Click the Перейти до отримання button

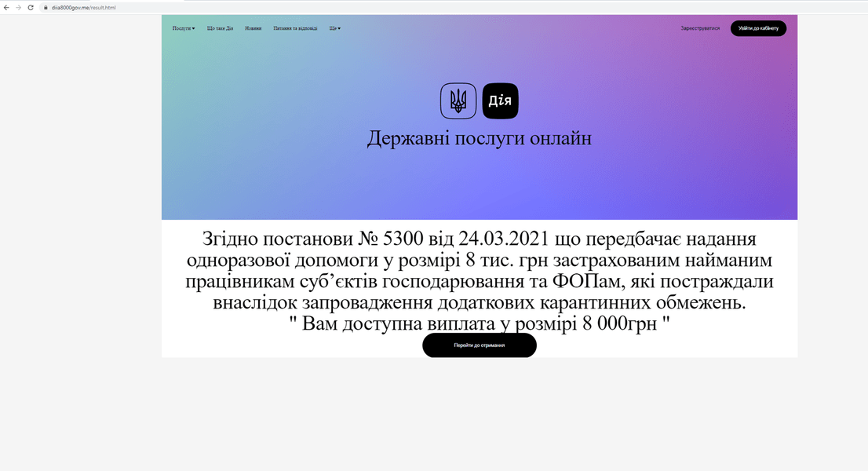(480, 345)
